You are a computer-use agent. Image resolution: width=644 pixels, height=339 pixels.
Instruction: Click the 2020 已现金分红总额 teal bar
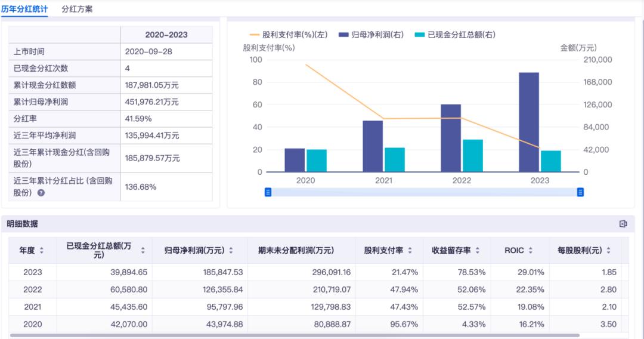316,161
